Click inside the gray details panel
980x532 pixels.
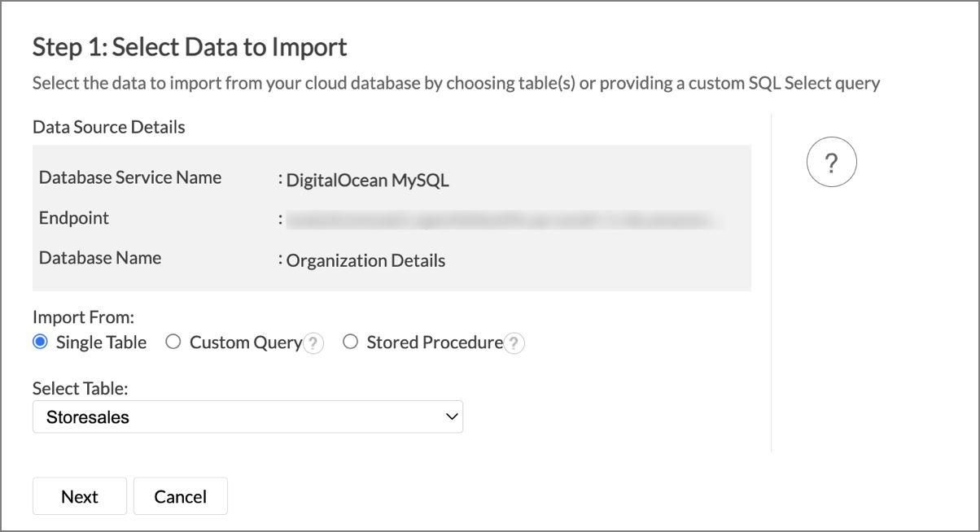click(x=391, y=216)
